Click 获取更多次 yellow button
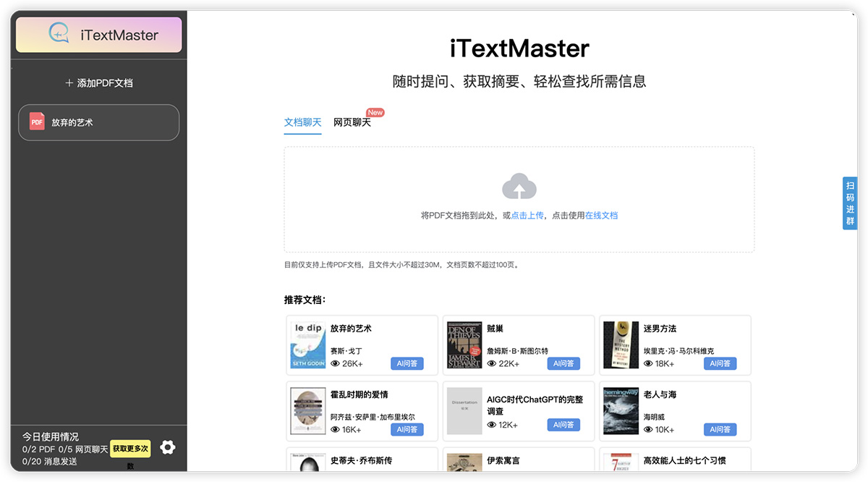This screenshot has width=868, height=482. click(x=131, y=449)
